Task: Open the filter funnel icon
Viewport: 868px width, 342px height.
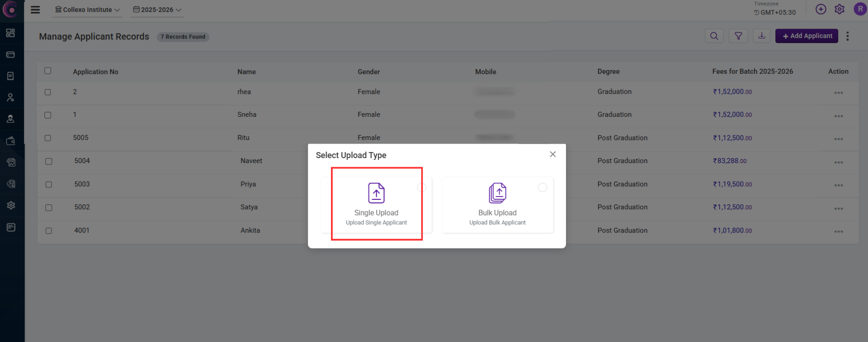Action: (738, 36)
